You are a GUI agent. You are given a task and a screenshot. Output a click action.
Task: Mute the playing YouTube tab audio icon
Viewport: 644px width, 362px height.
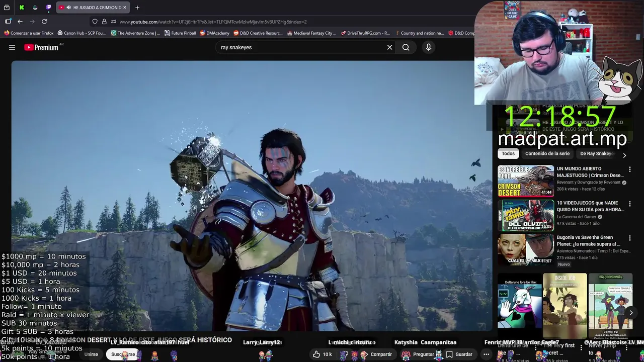click(x=68, y=8)
